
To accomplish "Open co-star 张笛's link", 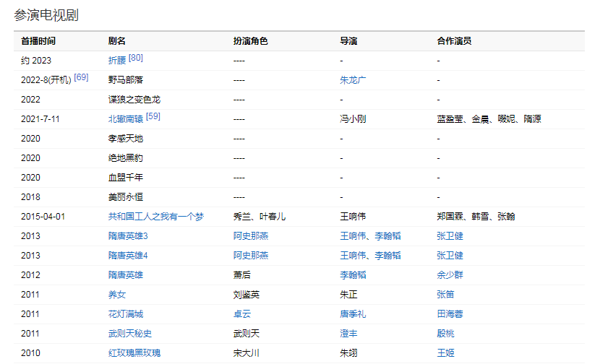I will 445,295.
